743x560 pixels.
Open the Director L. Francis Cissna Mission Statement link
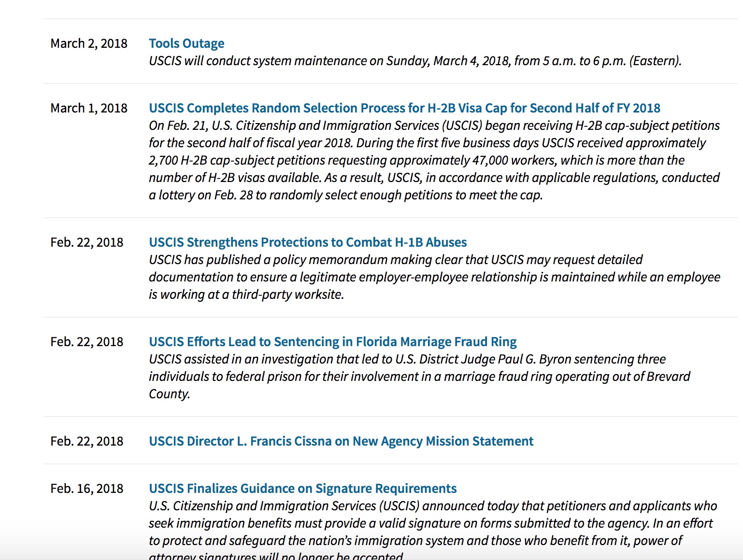[x=341, y=441]
